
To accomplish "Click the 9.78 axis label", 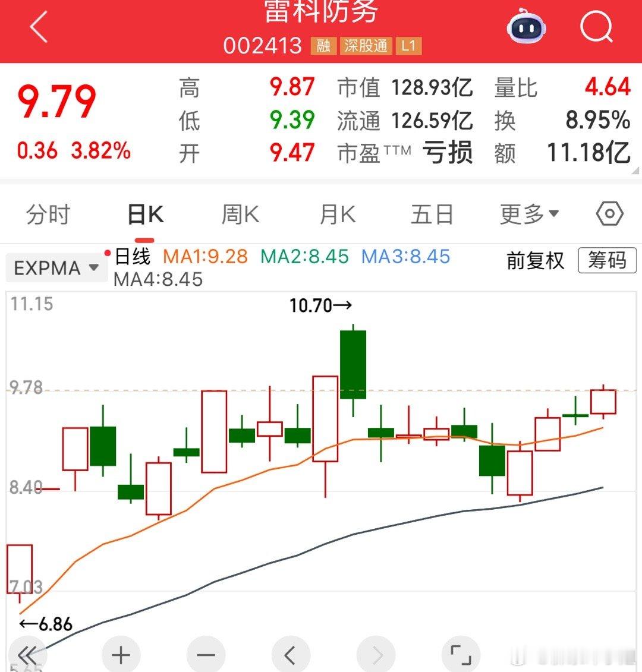I will click(x=26, y=387).
